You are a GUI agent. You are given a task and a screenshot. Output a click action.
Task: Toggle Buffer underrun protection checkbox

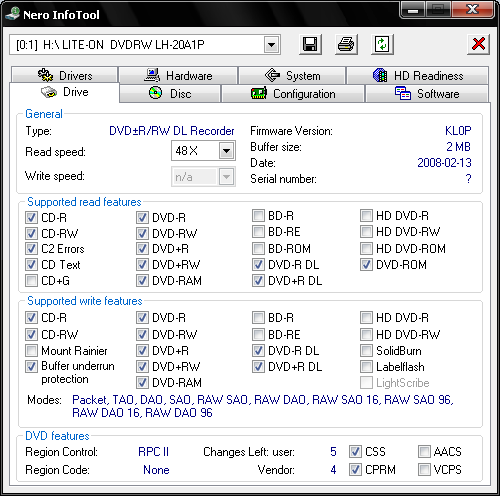tap(31, 366)
